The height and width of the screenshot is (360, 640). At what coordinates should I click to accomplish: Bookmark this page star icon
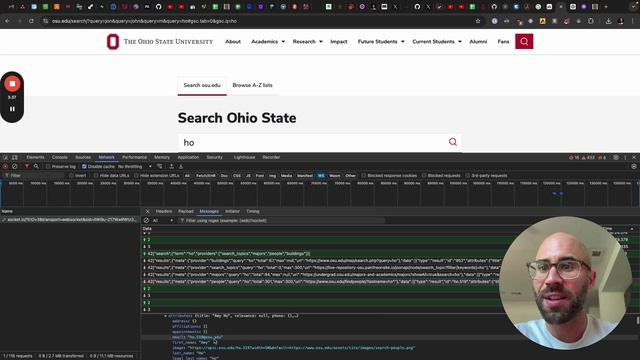pyautogui.click(x=478, y=21)
